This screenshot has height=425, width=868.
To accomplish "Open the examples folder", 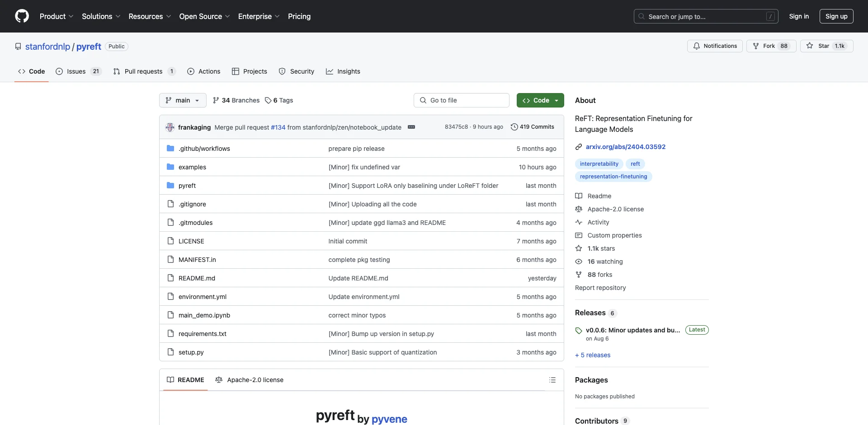I will pyautogui.click(x=192, y=167).
